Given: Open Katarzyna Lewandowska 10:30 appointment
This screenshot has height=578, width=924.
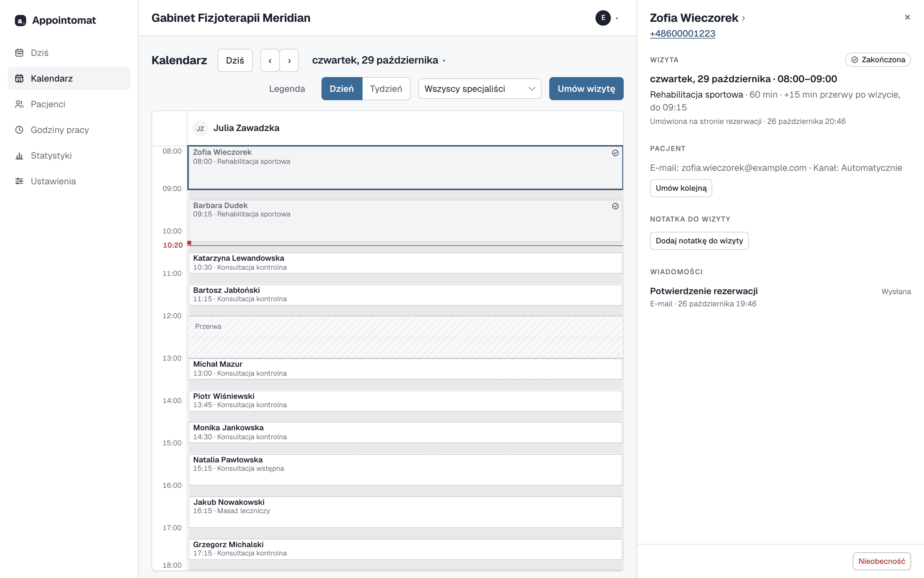Looking at the screenshot, I should (x=405, y=263).
